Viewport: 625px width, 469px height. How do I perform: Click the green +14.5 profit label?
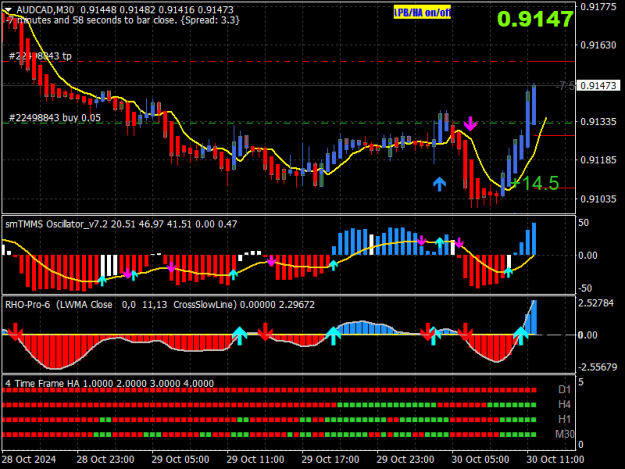[x=535, y=183]
